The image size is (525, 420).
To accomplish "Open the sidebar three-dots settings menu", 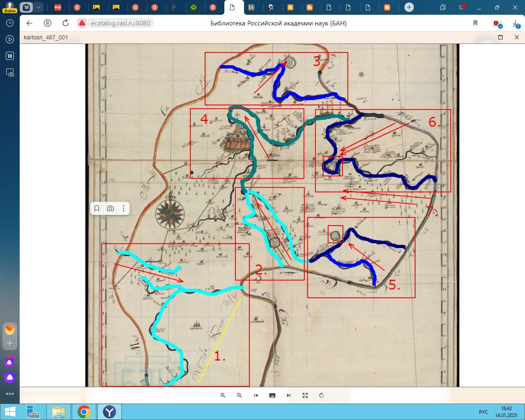I will (10, 394).
